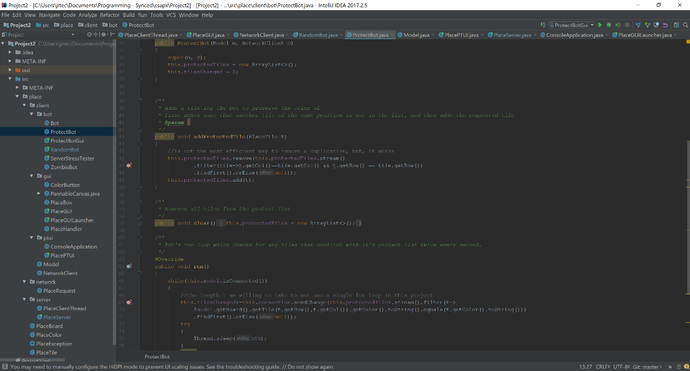690x371 pixels.
Task: Collapse the gui folder in the project tree
Action: [32, 176]
